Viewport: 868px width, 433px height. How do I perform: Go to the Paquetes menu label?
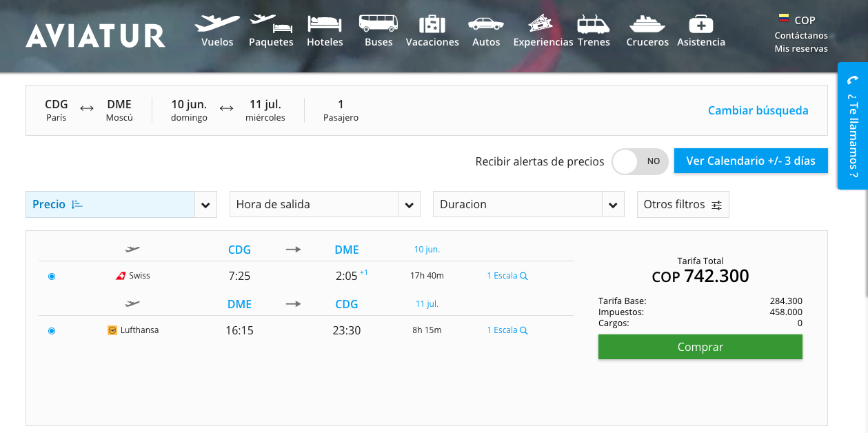click(x=271, y=42)
